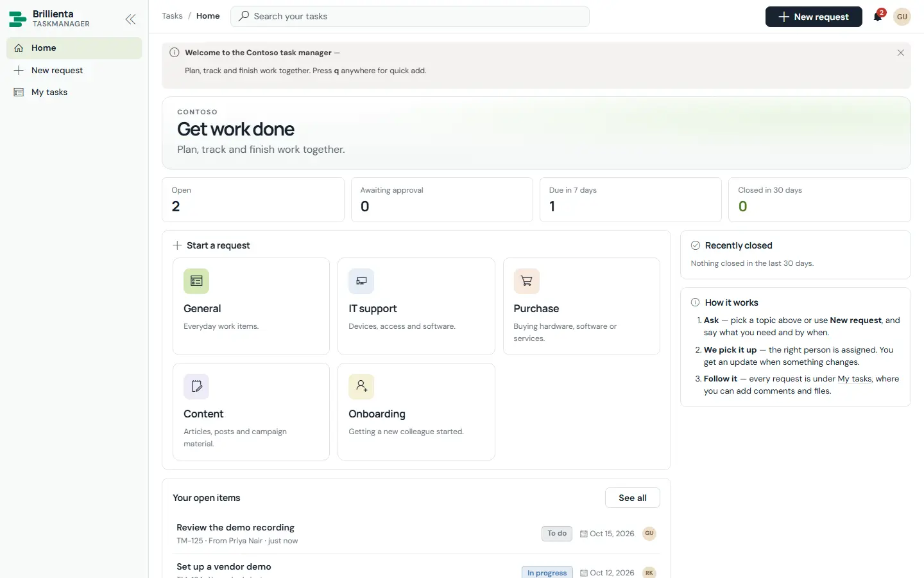924x578 pixels.
Task: Dismiss the welcome banner
Action: tap(900, 53)
